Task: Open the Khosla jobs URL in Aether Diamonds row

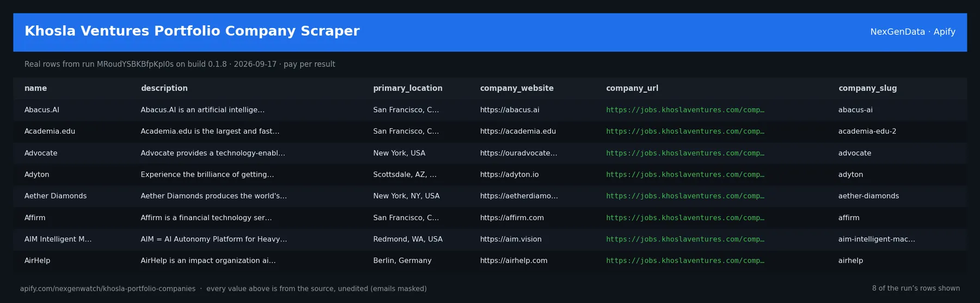Action: coord(685,196)
